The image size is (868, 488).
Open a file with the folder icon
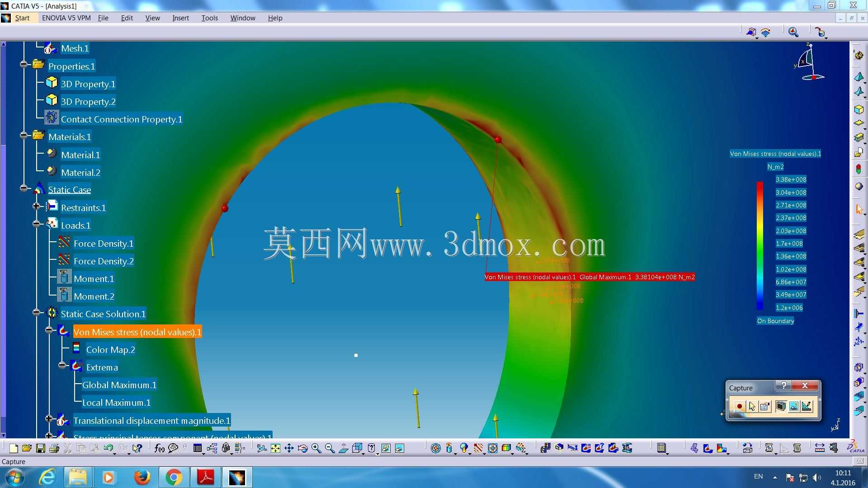pos(27,448)
